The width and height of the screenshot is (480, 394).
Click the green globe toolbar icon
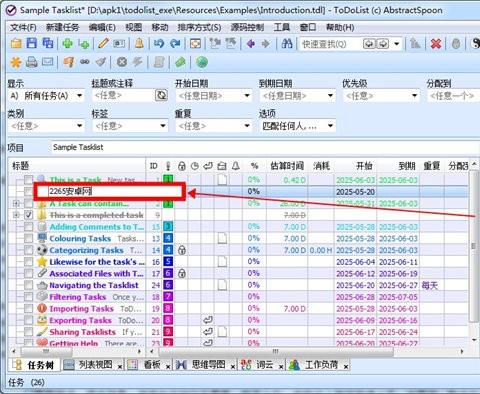point(202,62)
